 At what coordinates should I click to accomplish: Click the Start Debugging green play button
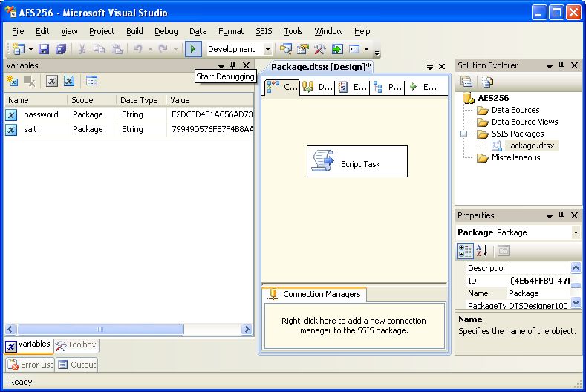193,49
